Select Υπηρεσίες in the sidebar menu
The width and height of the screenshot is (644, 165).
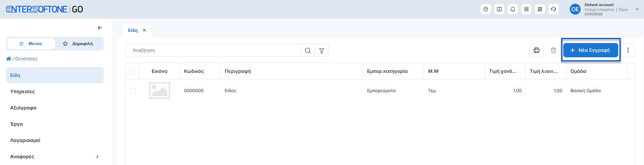(x=23, y=91)
